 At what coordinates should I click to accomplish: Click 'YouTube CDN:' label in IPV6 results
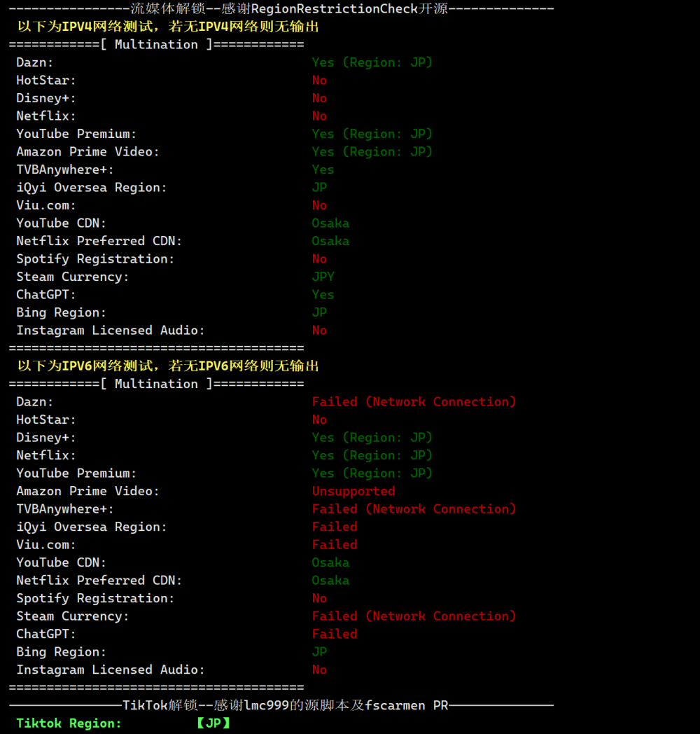[62, 562]
